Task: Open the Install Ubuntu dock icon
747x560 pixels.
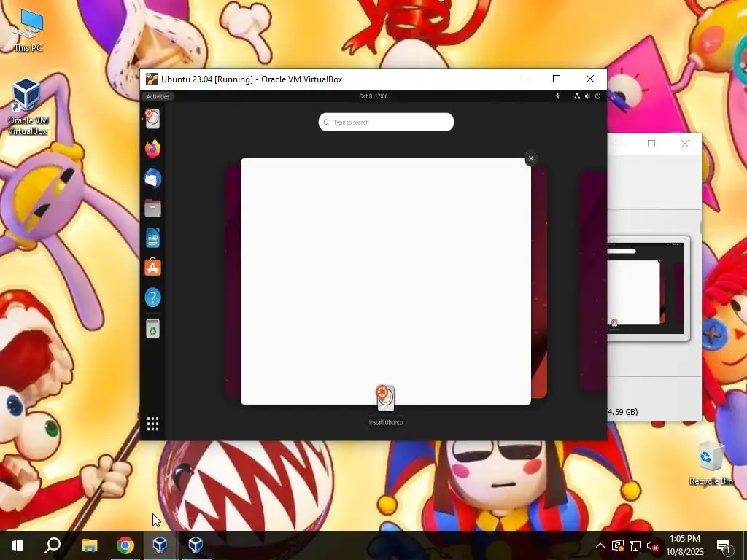Action: (x=152, y=119)
